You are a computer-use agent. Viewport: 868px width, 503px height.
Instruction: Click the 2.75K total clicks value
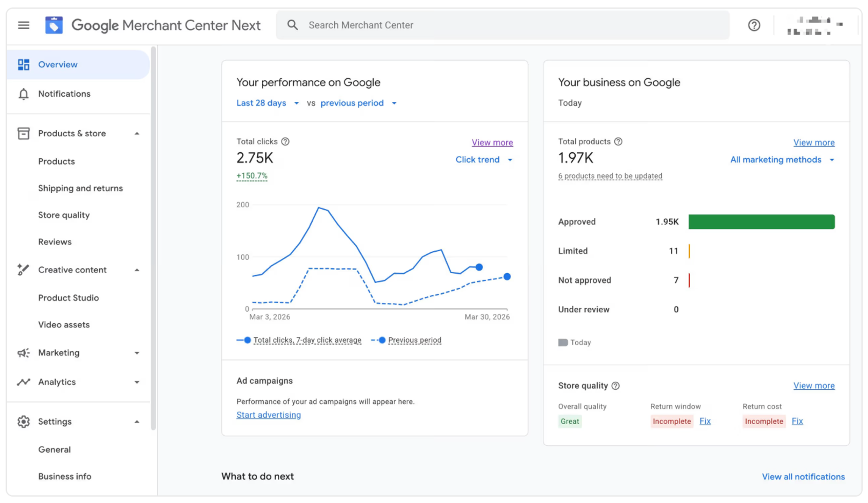tap(255, 158)
